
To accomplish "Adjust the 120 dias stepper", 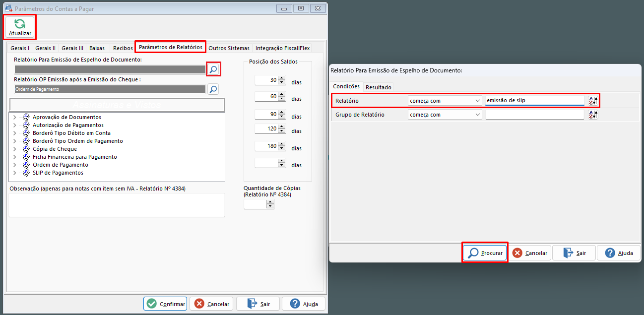I will click(x=282, y=129).
